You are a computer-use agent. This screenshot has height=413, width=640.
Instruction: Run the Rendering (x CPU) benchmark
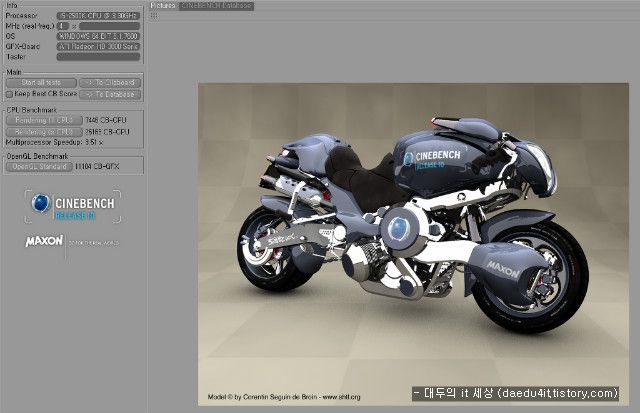44,132
